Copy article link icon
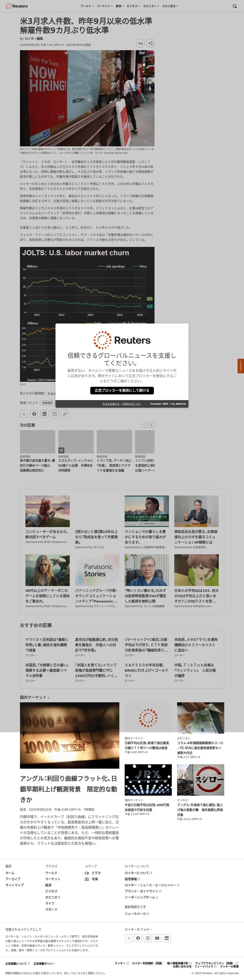 pos(65,414)
